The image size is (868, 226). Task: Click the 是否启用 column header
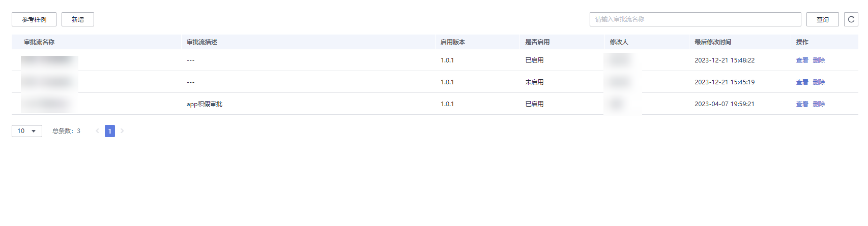(x=537, y=42)
